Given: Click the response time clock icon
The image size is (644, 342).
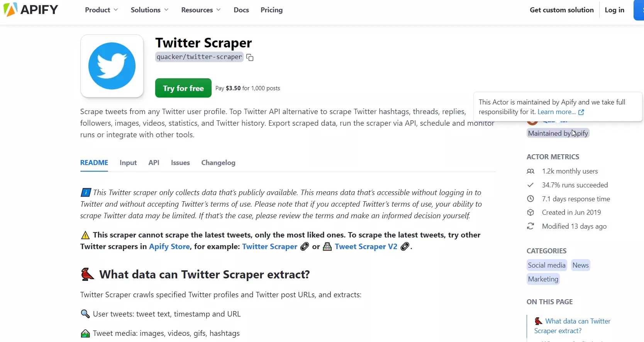Looking at the screenshot, I should [x=530, y=199].
